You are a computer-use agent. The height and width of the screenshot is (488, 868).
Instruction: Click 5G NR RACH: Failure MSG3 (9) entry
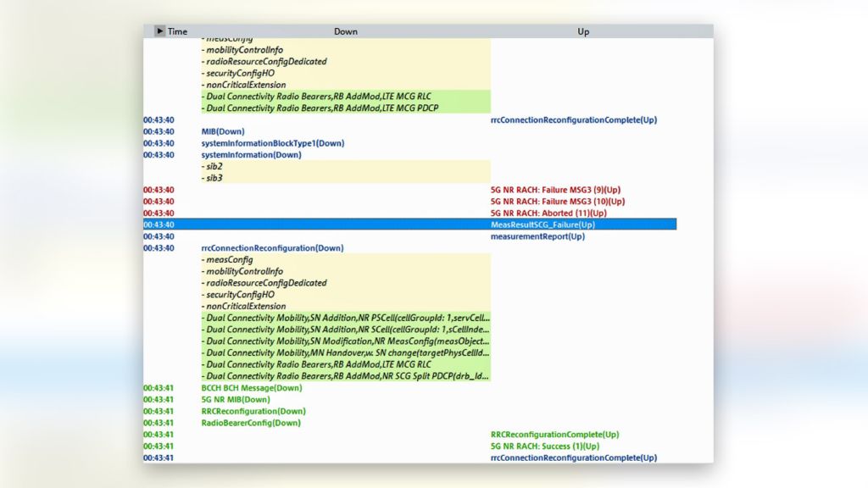tap(548, 190)
